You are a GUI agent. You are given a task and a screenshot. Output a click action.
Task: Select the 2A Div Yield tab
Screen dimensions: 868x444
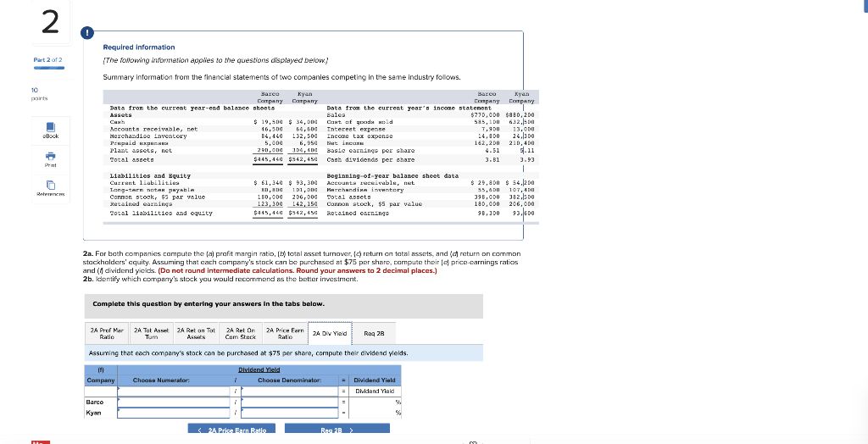[x=330, y=333]
